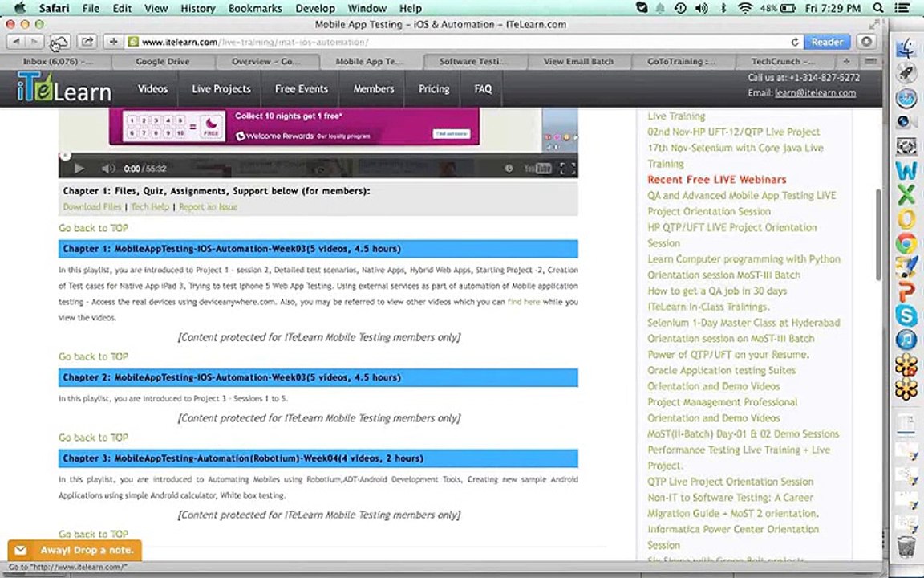
Task: Open the Bookmarks menu
Action: (254, 8)
